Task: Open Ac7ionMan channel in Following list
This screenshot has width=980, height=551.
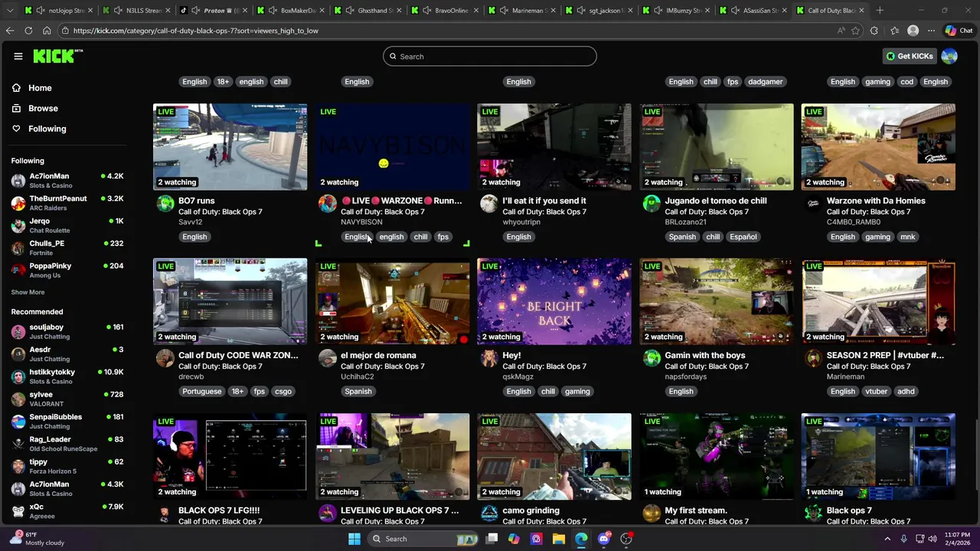Action: pyautogui.click(x=67, y=181)
